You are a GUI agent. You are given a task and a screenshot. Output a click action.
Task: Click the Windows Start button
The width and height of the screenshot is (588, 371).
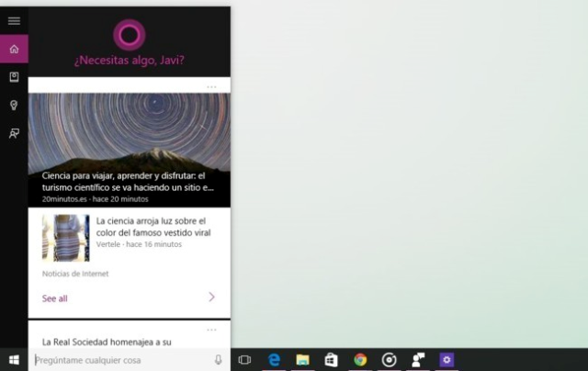click(14, 360)
